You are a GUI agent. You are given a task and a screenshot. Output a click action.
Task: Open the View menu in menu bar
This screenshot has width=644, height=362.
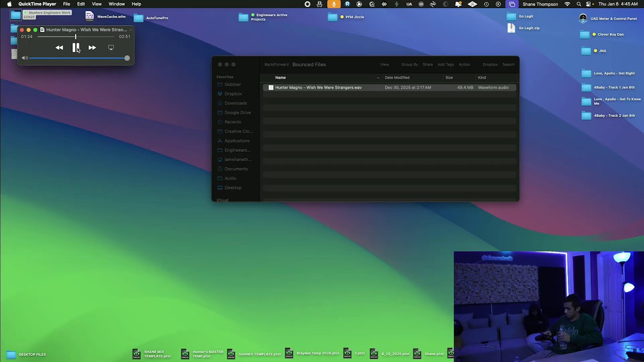(97, 4)
